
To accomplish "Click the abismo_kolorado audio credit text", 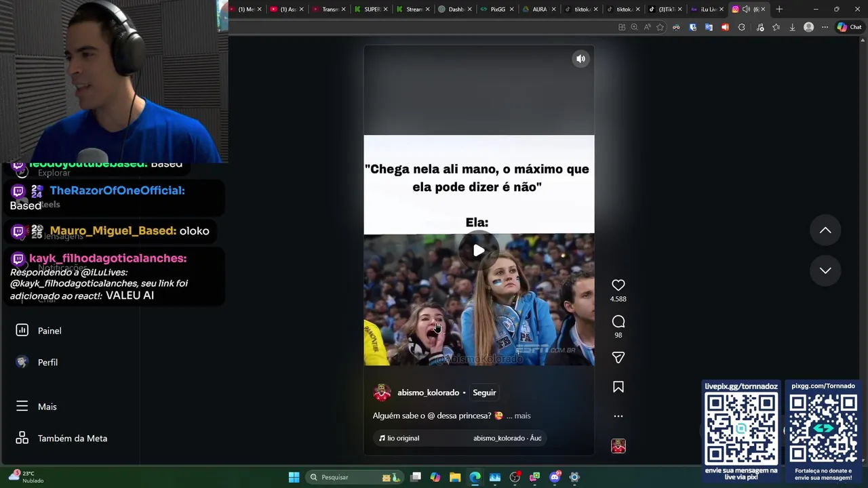I will pos(507,438).
